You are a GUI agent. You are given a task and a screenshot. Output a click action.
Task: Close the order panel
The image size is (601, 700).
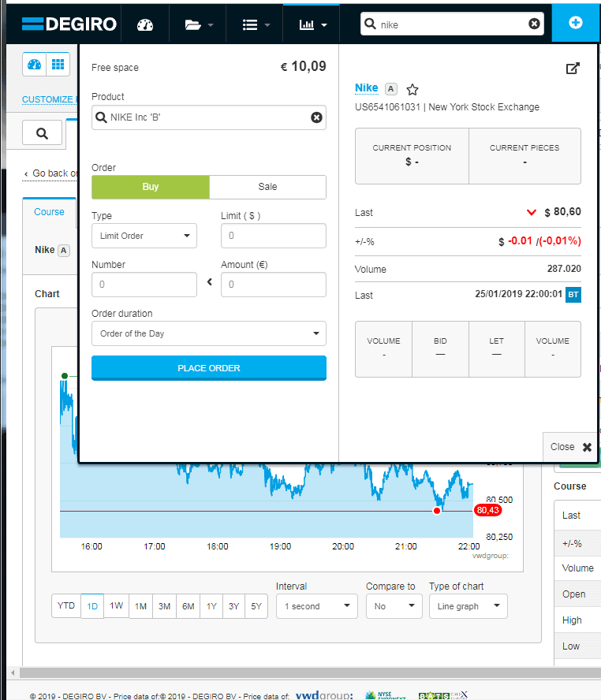[570, 447]
